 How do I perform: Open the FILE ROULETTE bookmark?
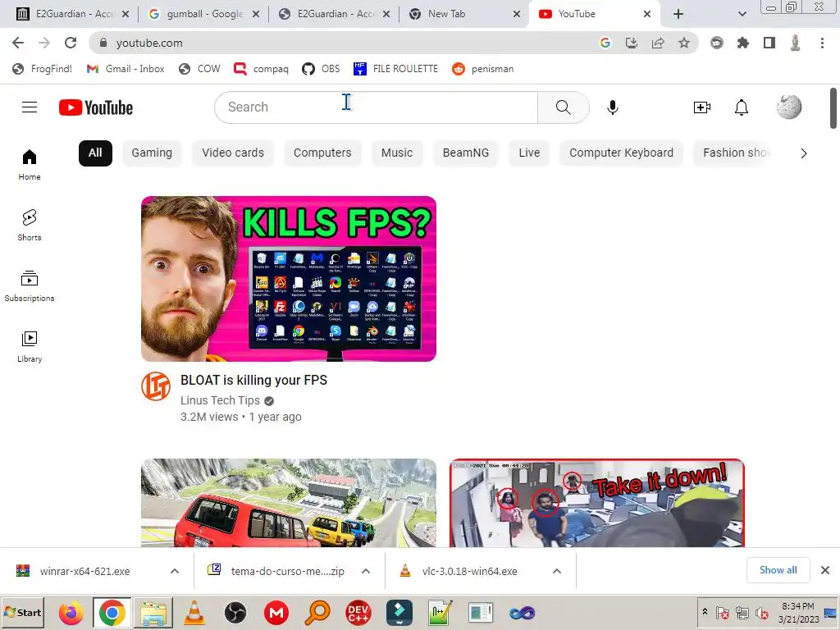(396, 69)
